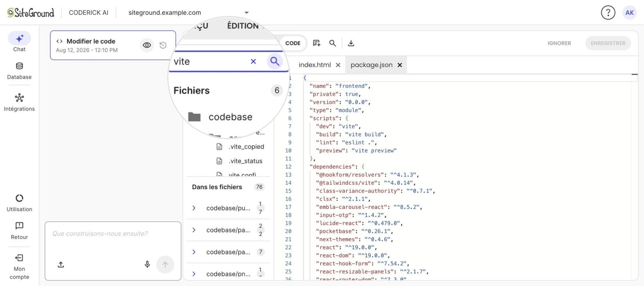
Task: Click the code line "type": "module"
Action: [336, 110]
